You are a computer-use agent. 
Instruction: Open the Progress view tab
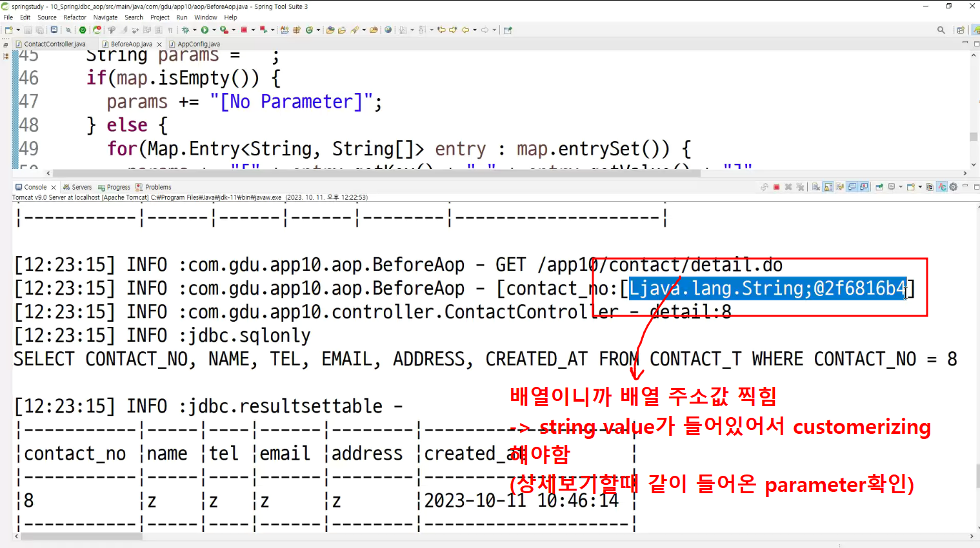click(x=114, y=187)
